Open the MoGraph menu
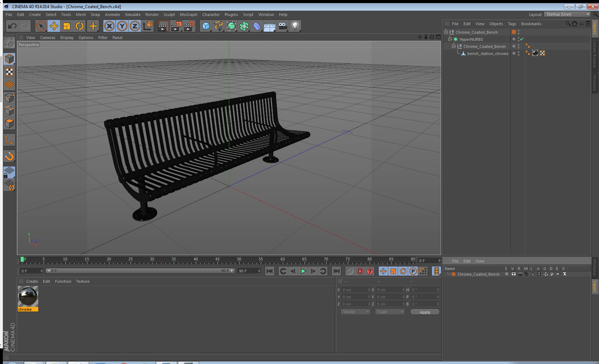The width and height of the screenshot is (599, 364). click(188, 15)
